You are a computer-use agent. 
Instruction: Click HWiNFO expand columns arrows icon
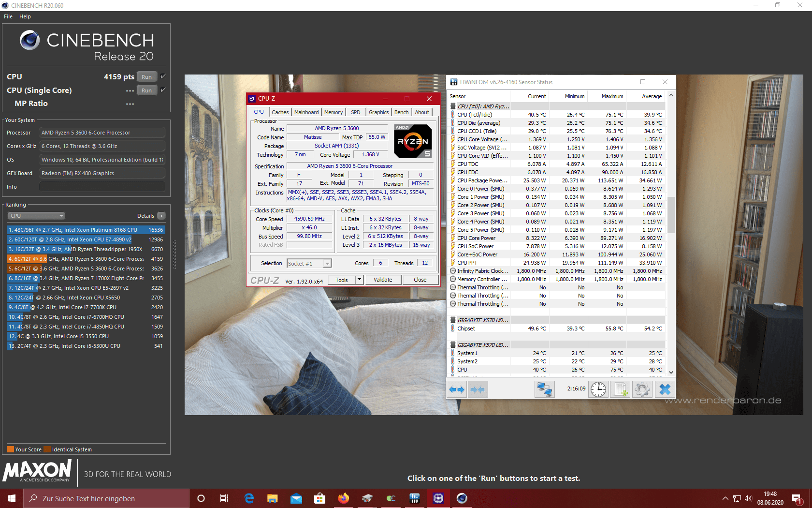(457, 389)
